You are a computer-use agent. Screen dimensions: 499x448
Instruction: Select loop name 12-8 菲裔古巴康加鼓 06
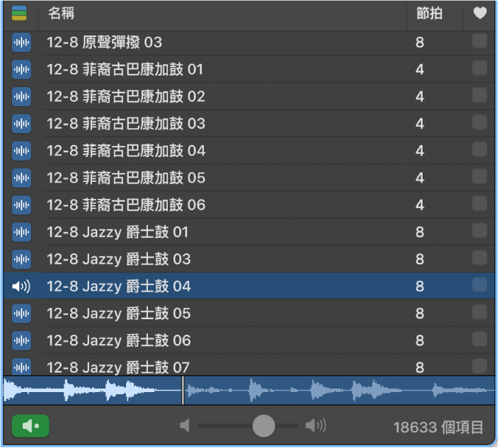(x=126, y=205)
